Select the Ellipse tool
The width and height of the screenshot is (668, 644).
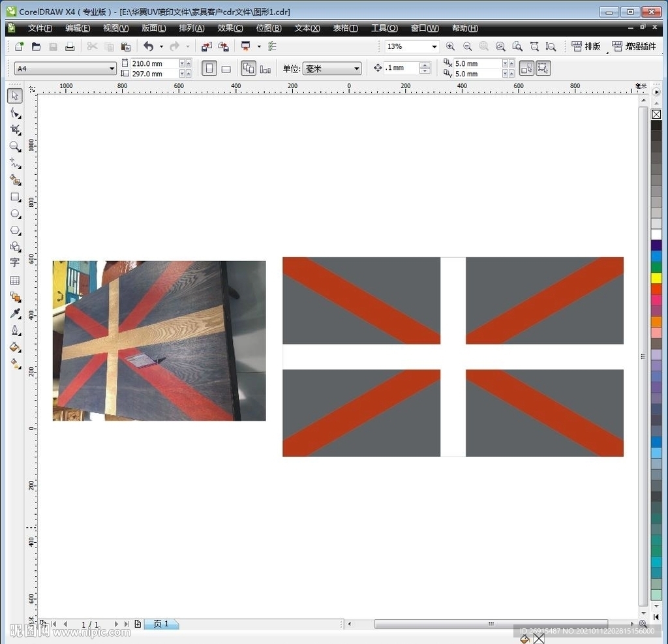coord(15,213)
